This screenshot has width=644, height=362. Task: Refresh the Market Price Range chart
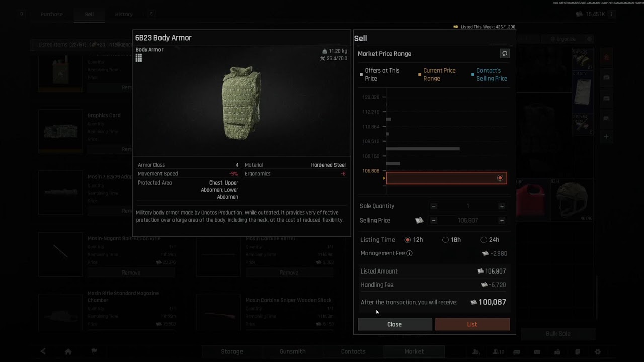[505, 54]
